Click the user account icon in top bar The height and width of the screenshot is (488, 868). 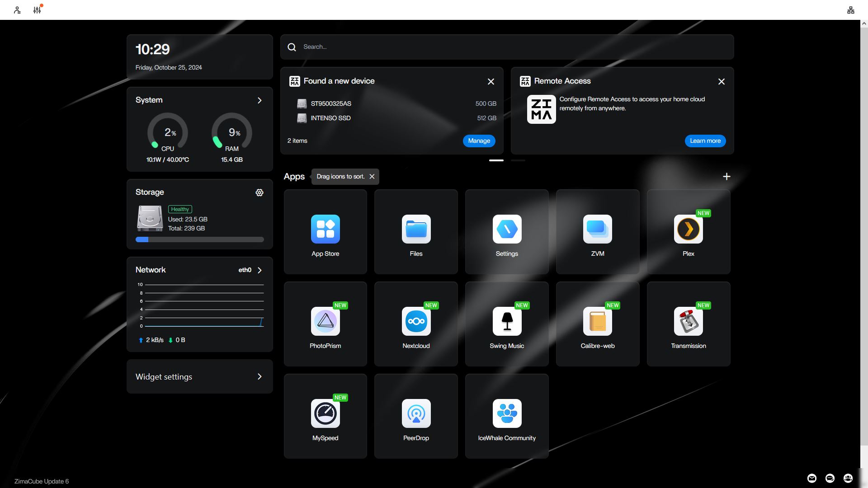click(17, 10)
